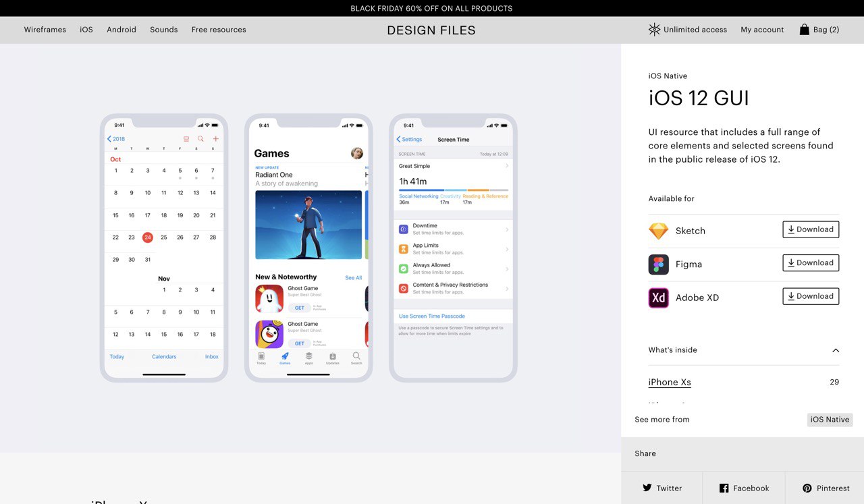Select highlighted date 24 in calendar
The width and height of the screenshot is (864, 504).
tap(148, 237)
